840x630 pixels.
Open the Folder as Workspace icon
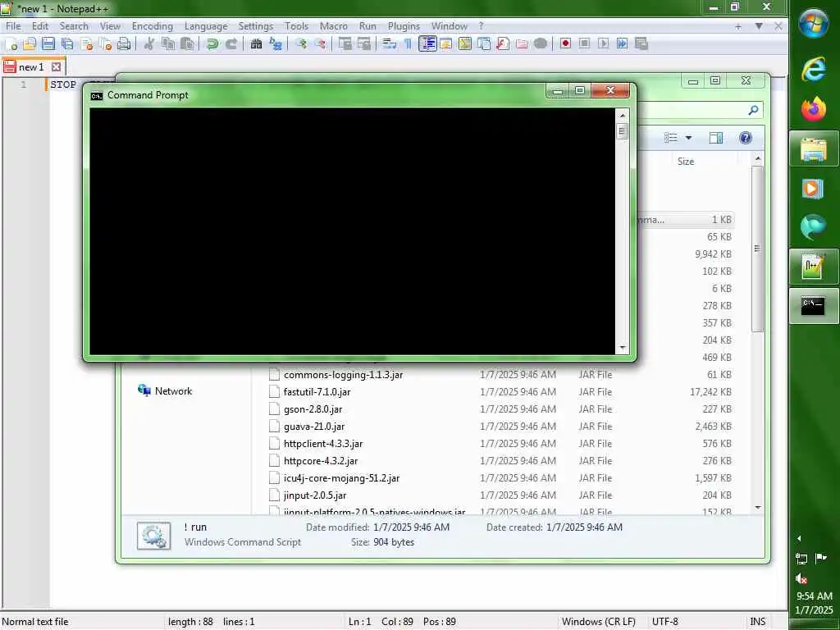[x=522, y=44]
